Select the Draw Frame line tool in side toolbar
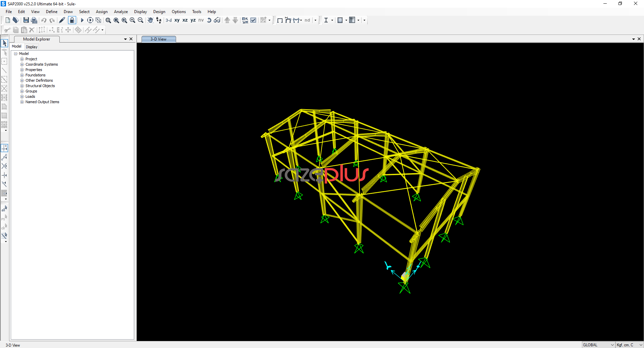This screenshot has height=348, width=644. tap(4, 70)
